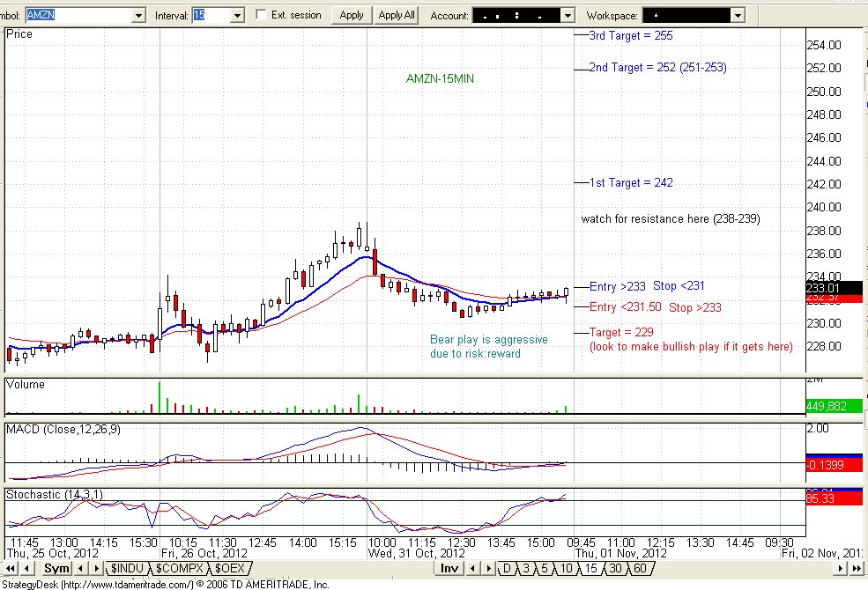This screenshot has width=868, height=590.
Task: Click the 'Fri, 26 Oct, 2012' date label
Action: click(x=204, y=554)
